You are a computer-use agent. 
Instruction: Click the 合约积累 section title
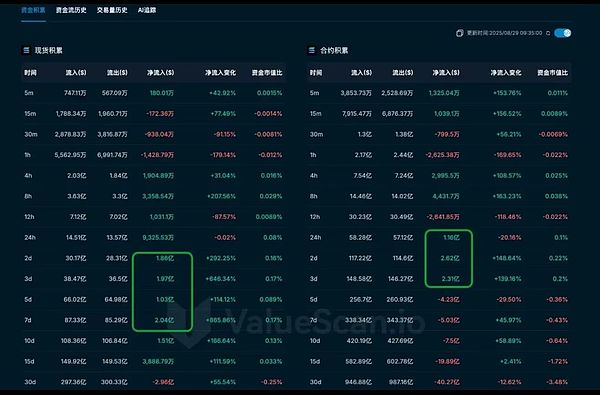[x=334, y=50]
